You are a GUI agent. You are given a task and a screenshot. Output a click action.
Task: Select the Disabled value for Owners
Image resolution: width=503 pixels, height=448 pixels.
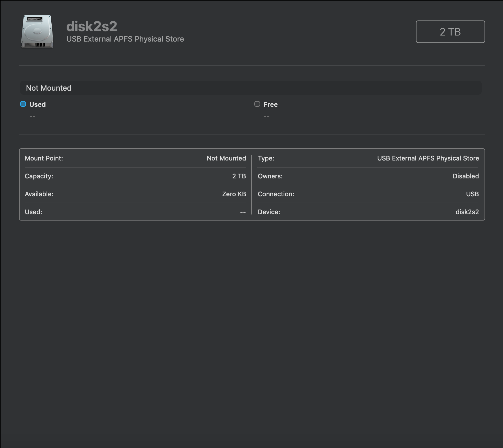466,176
